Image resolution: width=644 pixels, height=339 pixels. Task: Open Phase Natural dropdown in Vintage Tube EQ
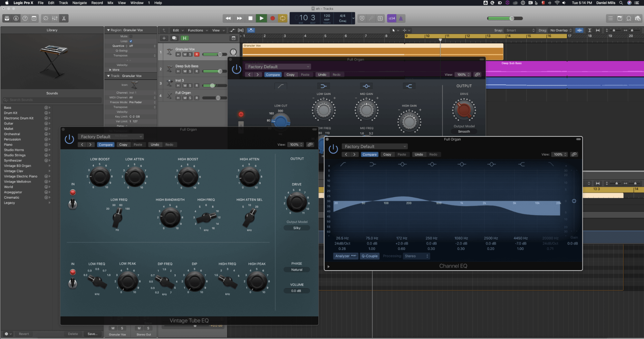[x=297, y=270]
